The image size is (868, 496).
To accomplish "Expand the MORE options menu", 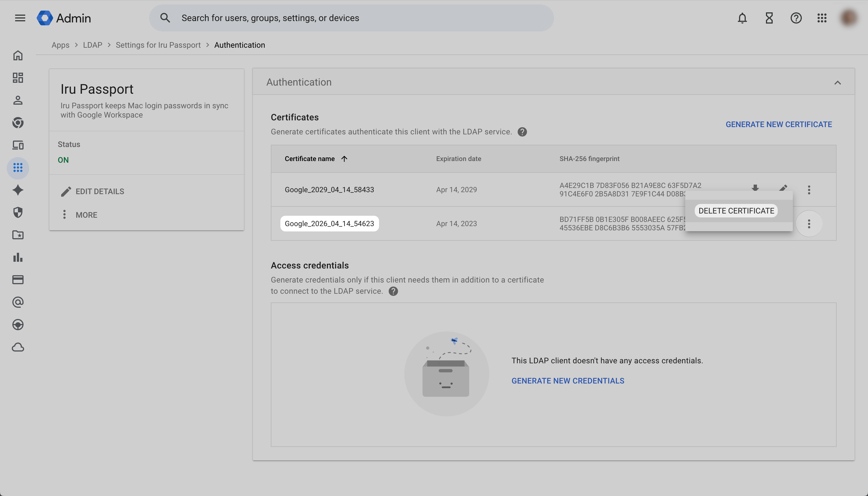I will tap(79, 215).
